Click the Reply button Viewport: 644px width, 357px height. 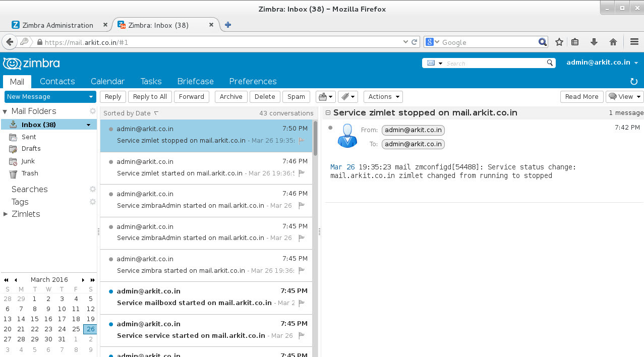pos(112,96)
